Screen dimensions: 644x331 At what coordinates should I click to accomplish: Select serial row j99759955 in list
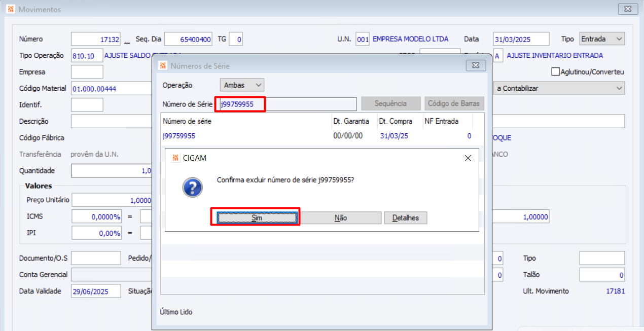point(323,136)
